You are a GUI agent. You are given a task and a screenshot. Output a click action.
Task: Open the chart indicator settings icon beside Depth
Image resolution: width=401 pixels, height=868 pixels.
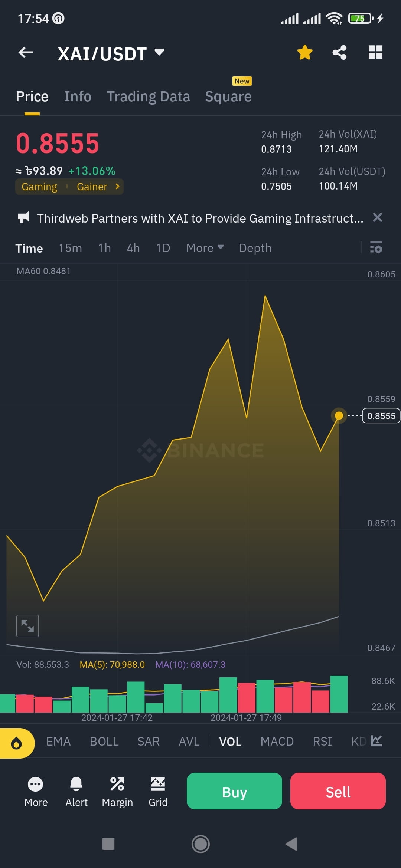click(x=376, y=248)
